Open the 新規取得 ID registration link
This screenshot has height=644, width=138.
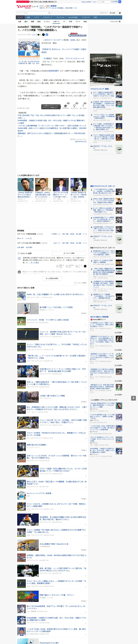54,6
